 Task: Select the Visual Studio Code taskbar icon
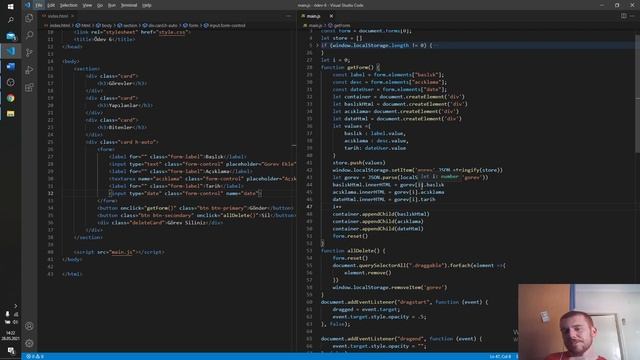[x=11, y=51]
